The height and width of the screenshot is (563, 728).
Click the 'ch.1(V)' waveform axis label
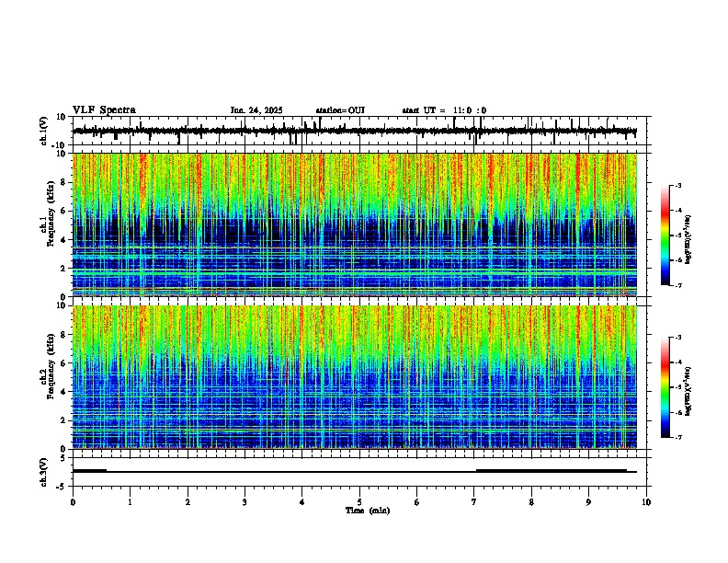click(x=43, y=131)
